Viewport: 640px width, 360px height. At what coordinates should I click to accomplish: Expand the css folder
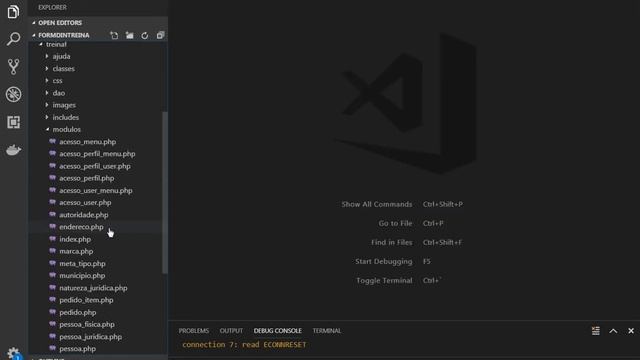[98, 81]
